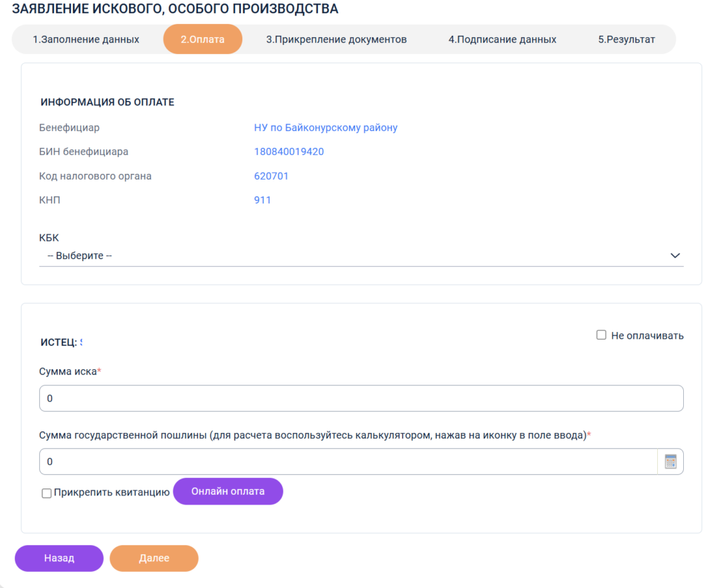
Task: Open the state fee calculator icon
Action: coord(671,462)
